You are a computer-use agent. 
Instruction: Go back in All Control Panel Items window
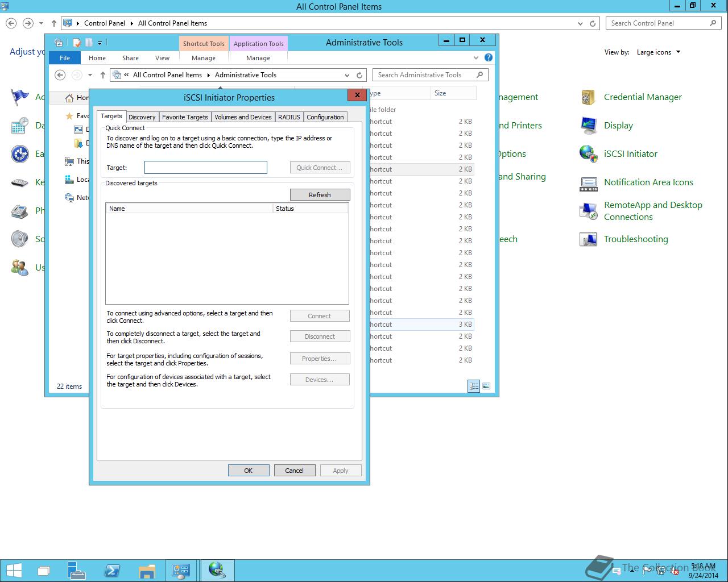pos(11,23)
